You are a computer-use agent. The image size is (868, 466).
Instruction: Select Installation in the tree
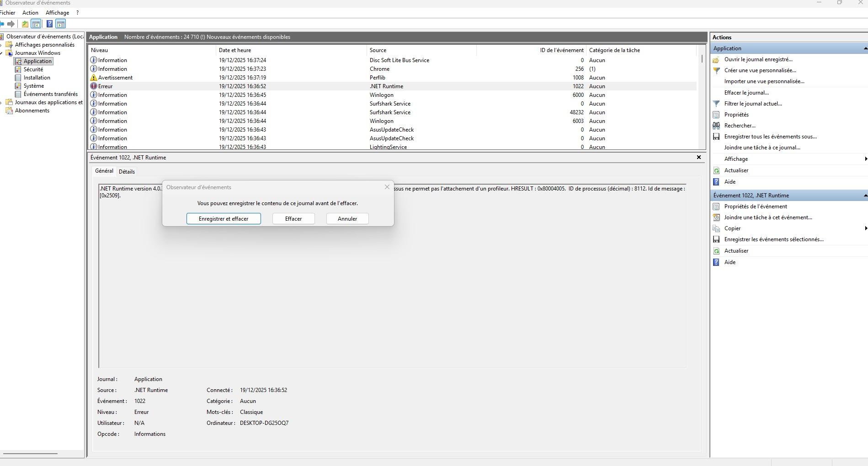click(37, 78)
